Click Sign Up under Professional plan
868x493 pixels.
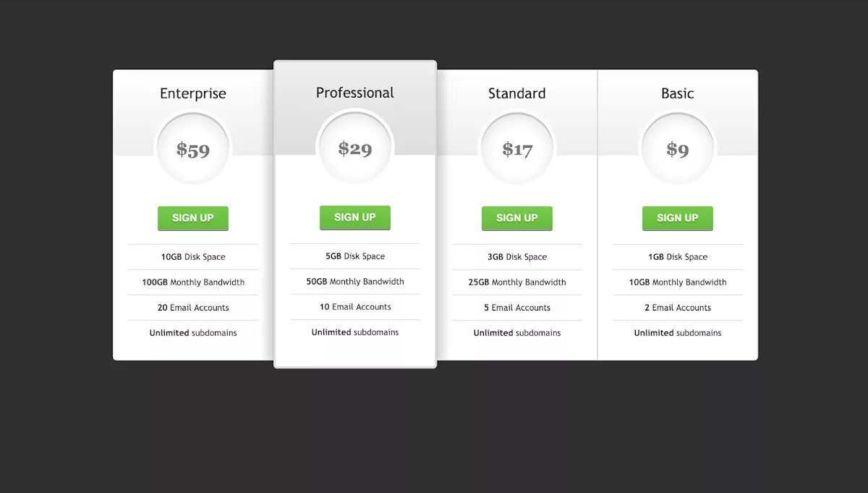(x=355, y=217)
